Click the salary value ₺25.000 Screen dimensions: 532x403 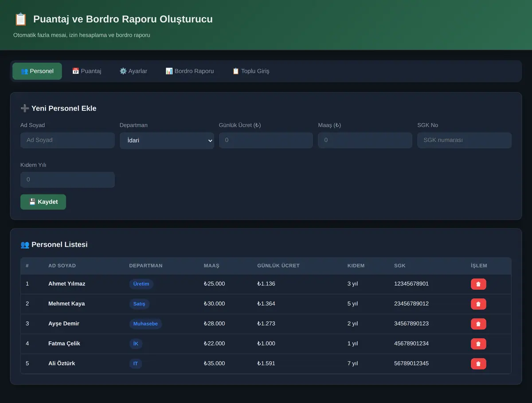(x=215, y=284)
